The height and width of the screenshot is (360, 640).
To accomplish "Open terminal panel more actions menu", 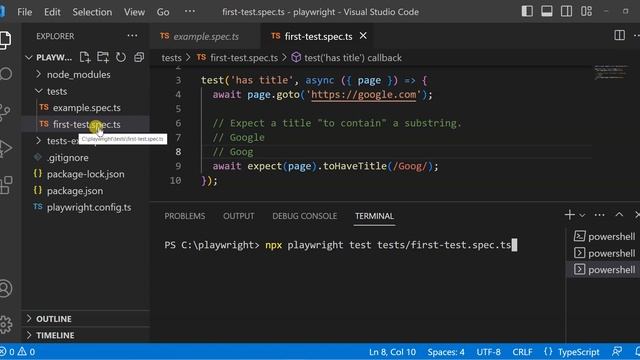I will (x=599, y=215).
